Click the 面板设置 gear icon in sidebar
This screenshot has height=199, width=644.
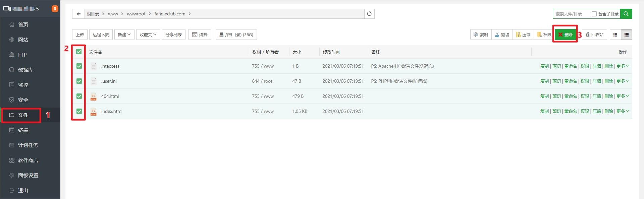[x=12, y=175]
